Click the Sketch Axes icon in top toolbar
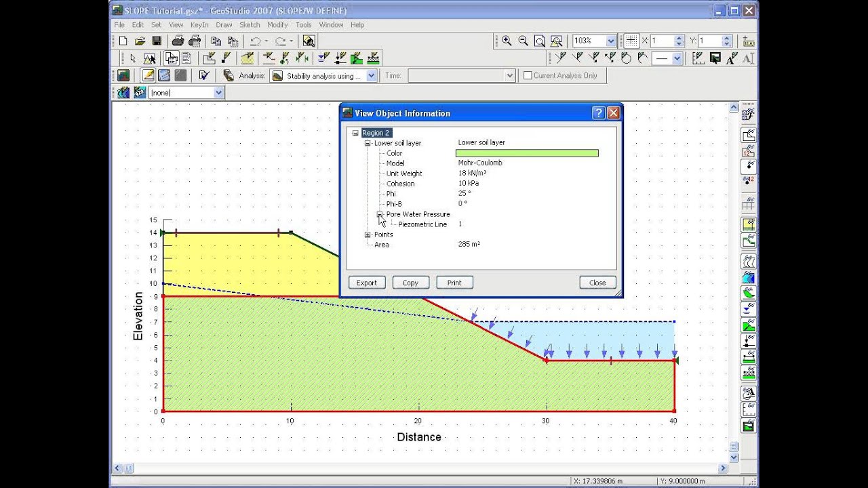The image size is (868, 488). tap(698, 58)
